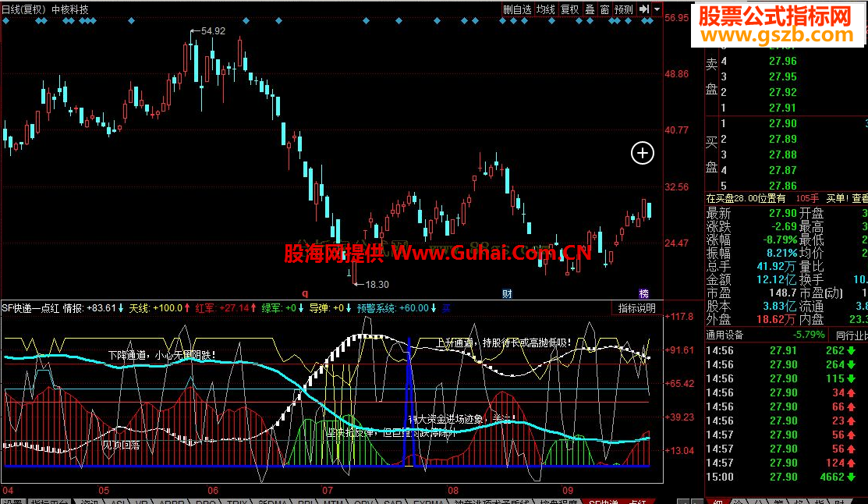Click the 卖4 price 27.96

(x=783, y=61)
